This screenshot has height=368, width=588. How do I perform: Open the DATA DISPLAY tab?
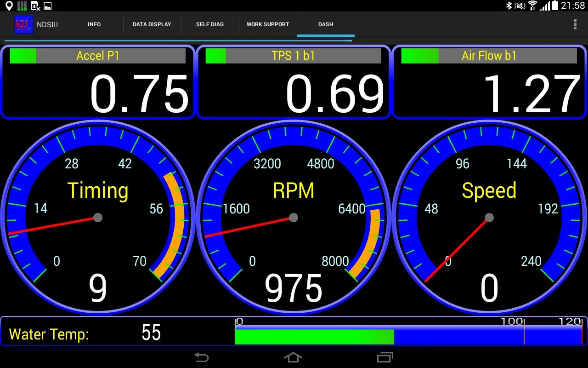point(152,24)
